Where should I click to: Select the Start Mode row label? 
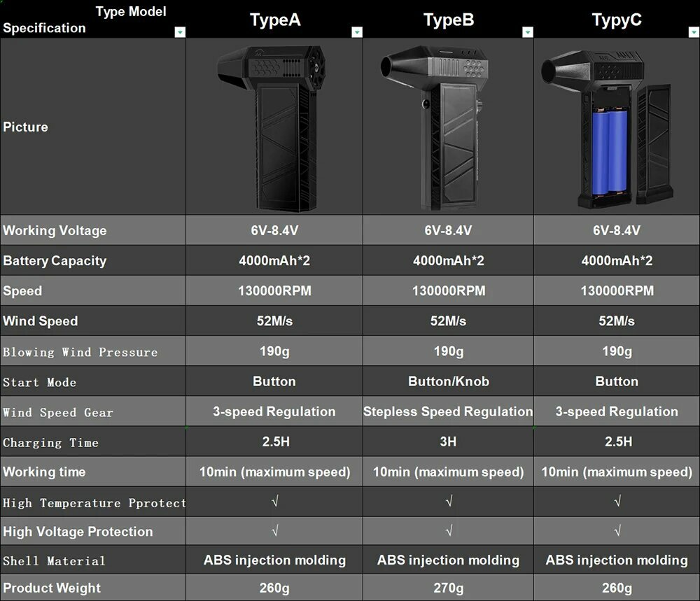pos(39,383)
